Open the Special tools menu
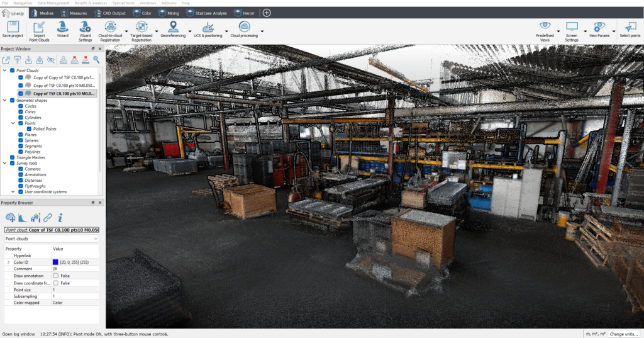 (123, 3)
